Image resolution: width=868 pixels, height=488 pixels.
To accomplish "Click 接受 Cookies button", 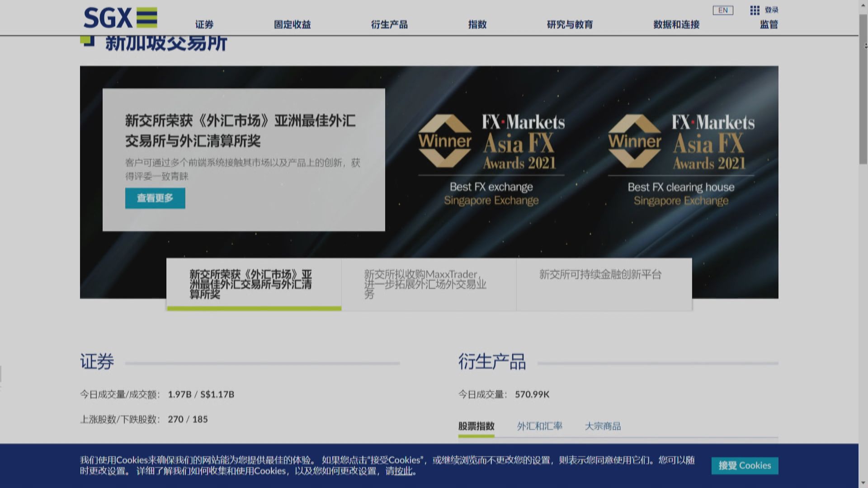I will [x=744, y=465].
